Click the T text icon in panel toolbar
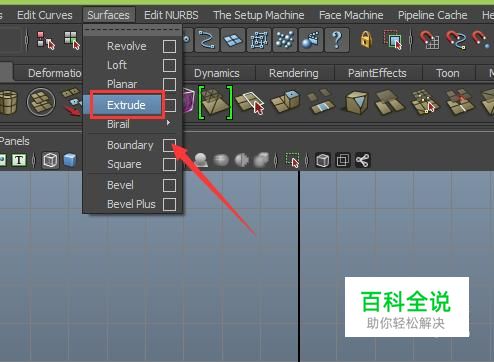Image resolution: width=494 pixels, height=362 pixels. click(x=19, y=160)
